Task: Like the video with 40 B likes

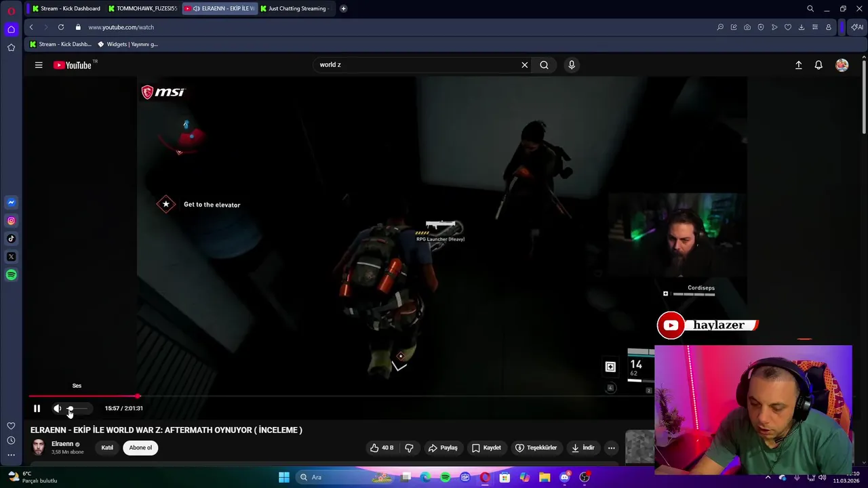Action: pyautogui.click(x=382, y=447)
